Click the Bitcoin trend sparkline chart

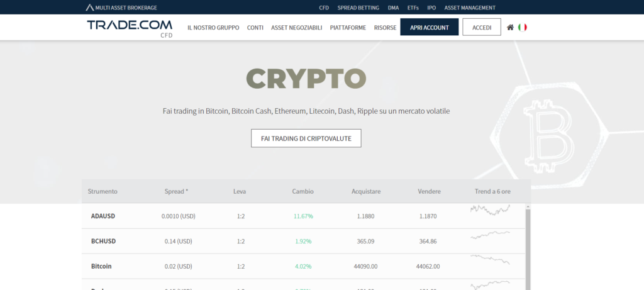(x=491, y=259)
